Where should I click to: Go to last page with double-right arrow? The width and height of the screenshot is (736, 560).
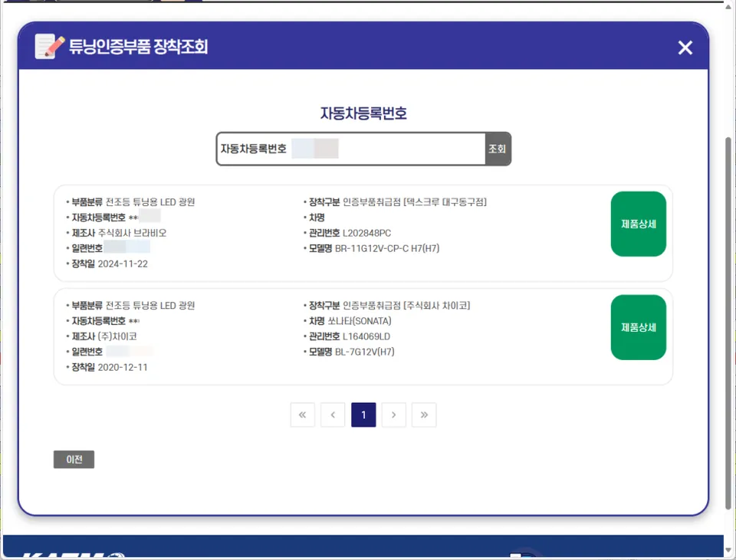(424, 414)
